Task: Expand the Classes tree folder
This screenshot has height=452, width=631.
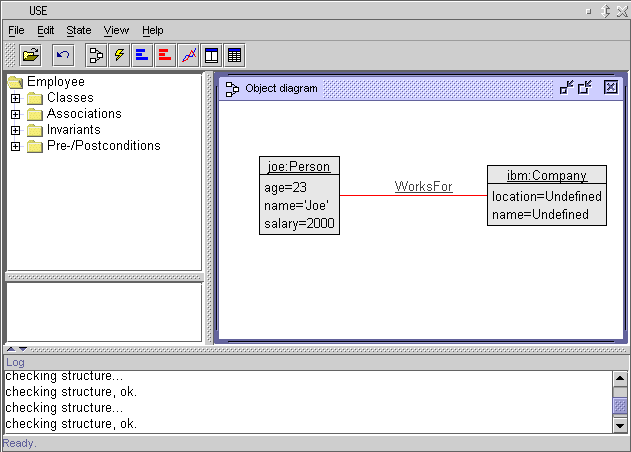Action: (x=15, y=98)
